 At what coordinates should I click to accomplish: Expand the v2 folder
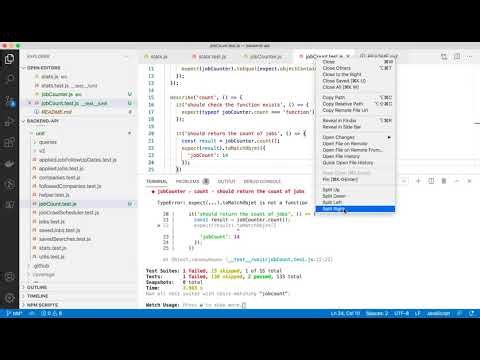pos(42,151)
